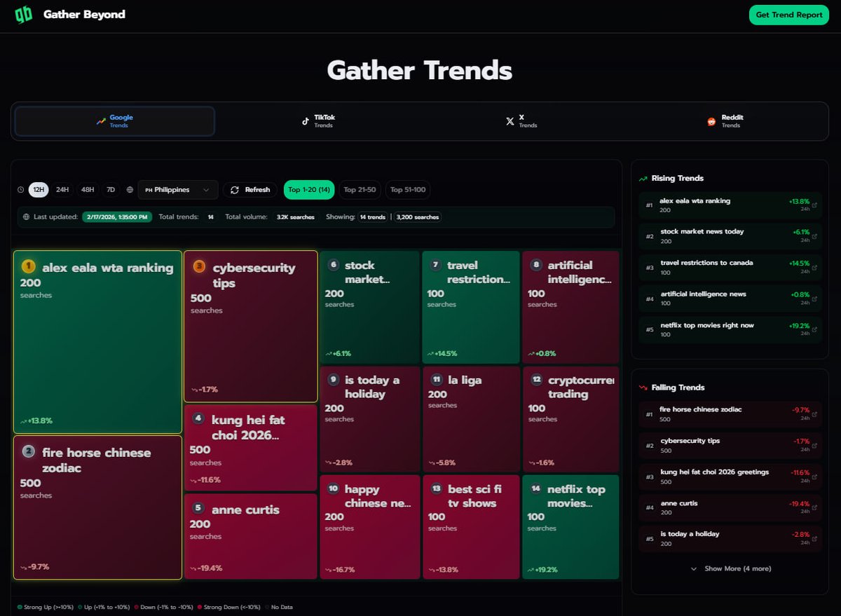The height and width of the screenshot is (616, 841).
Task: Click the Google Trends chart icon
Action: point(101,121)
